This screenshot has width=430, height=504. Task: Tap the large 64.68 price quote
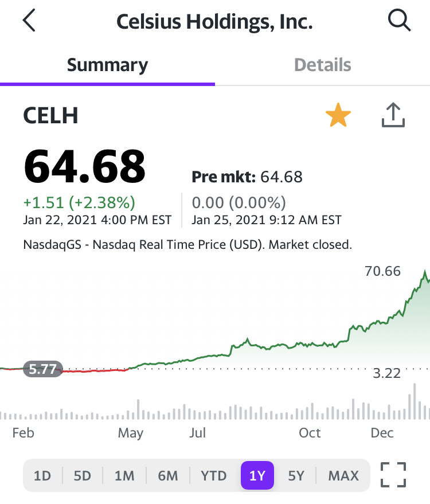(84, 166)
